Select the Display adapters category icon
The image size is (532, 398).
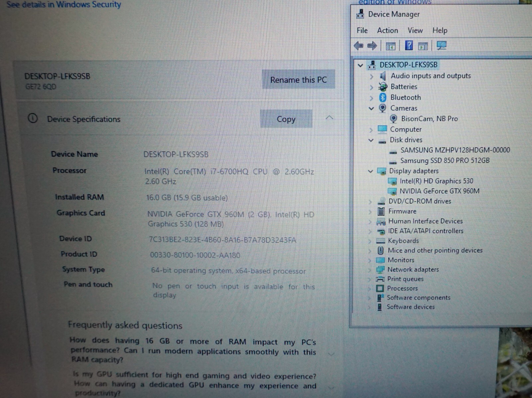(x=381, y=171)
